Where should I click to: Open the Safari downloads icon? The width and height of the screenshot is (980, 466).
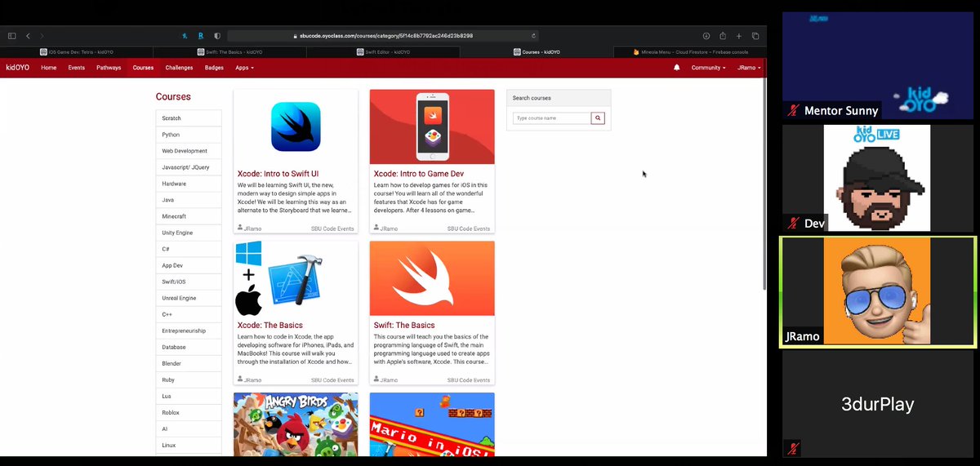pos(706,36)
